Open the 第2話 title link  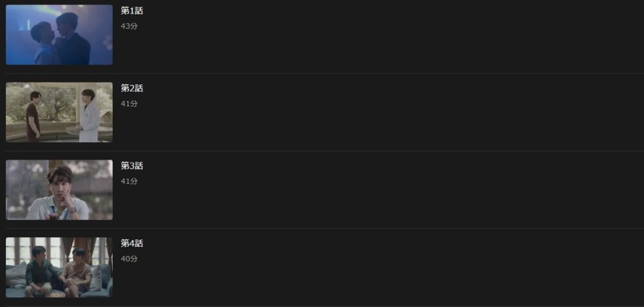coord(132,88)
